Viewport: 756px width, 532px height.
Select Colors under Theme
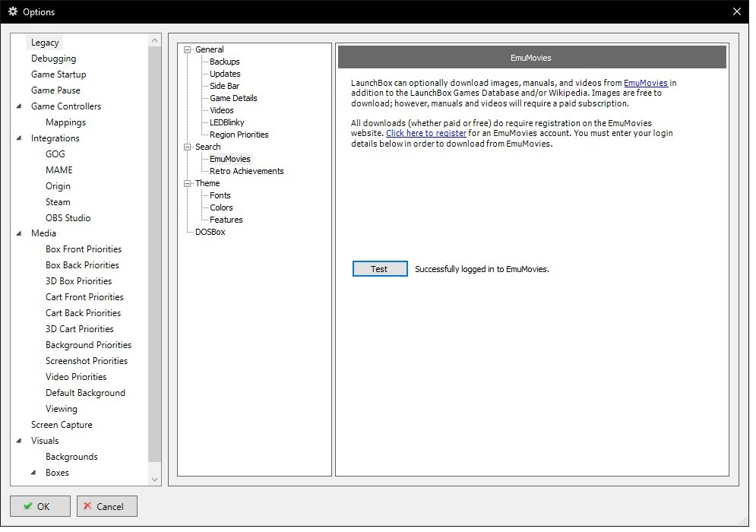221,207
